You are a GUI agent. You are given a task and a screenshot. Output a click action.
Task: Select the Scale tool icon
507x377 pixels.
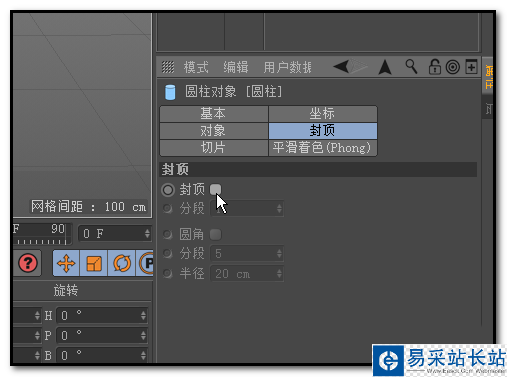(x=94, y=263)
